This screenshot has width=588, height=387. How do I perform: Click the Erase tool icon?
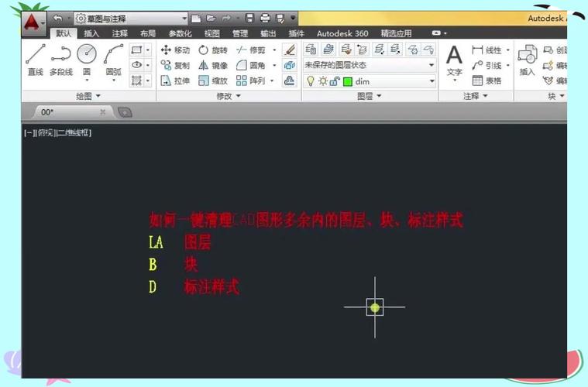coord(290,50)
